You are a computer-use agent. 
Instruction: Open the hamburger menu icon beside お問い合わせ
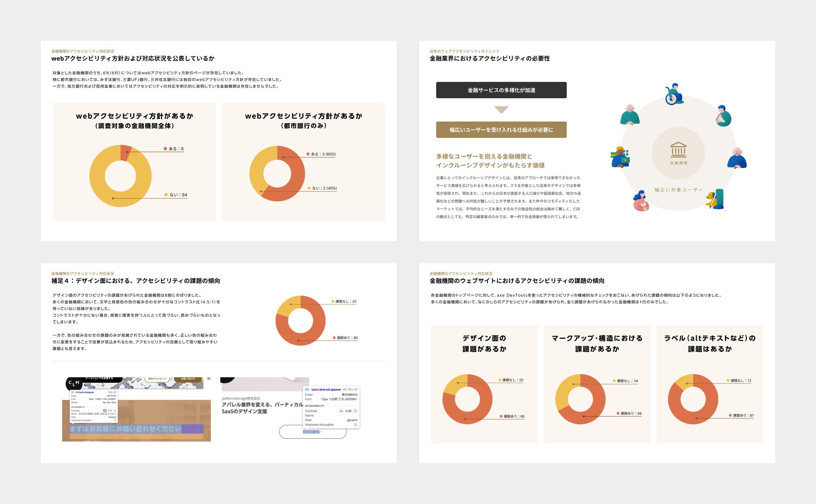point(208,379)
